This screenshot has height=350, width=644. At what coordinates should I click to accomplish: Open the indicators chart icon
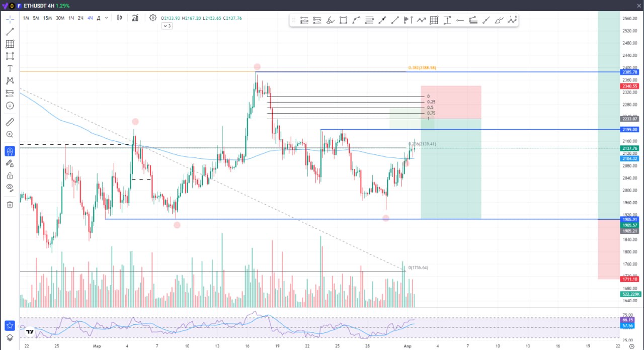(x=135, y=18)
